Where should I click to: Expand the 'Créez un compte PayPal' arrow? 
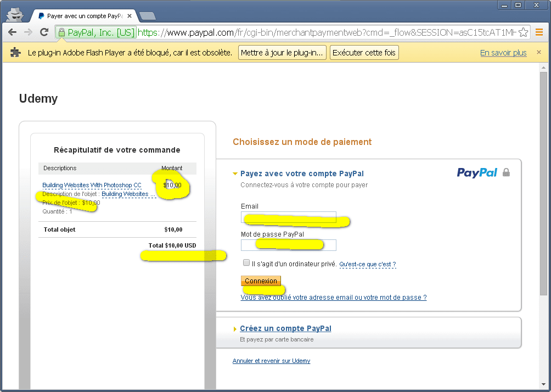click(x=235, y=329)
